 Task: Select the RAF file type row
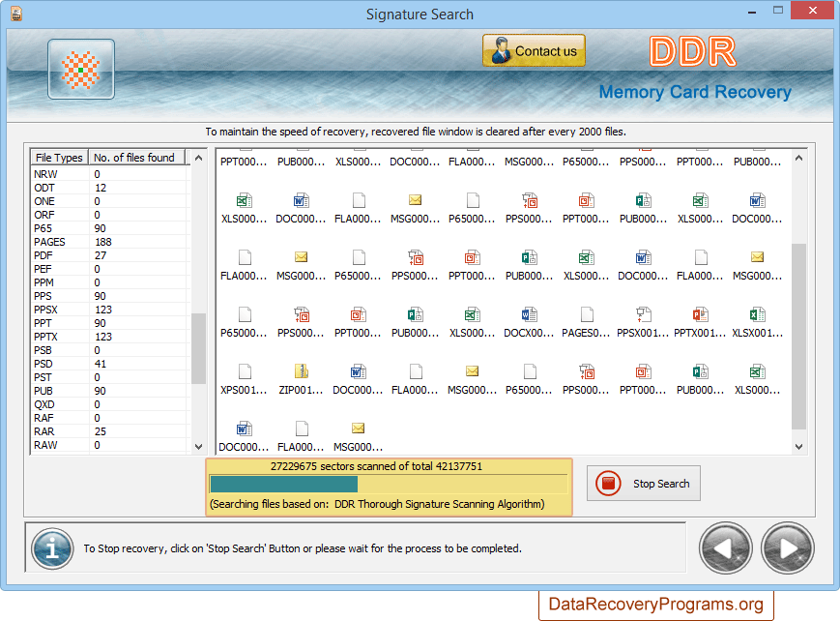tap(110, 418)
